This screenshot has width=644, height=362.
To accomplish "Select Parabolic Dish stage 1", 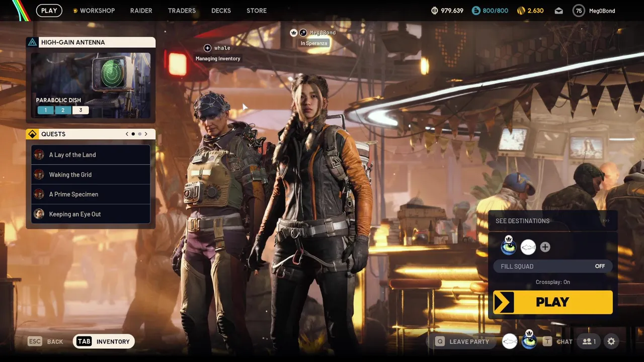I will tap(45, 110).
